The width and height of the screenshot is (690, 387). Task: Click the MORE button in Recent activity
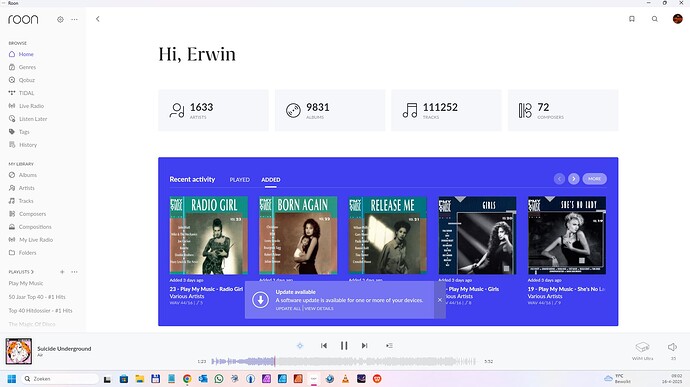tap(595, 179)
